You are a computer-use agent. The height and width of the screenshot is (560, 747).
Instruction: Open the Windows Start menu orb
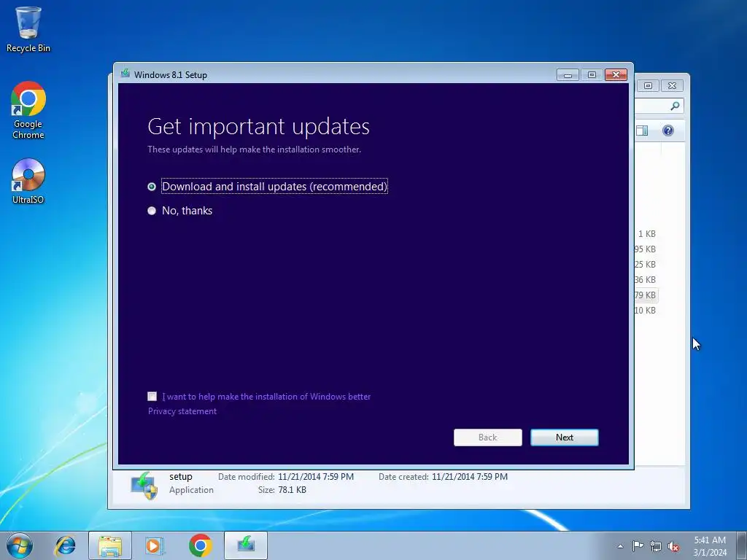(x=20, y=545)
